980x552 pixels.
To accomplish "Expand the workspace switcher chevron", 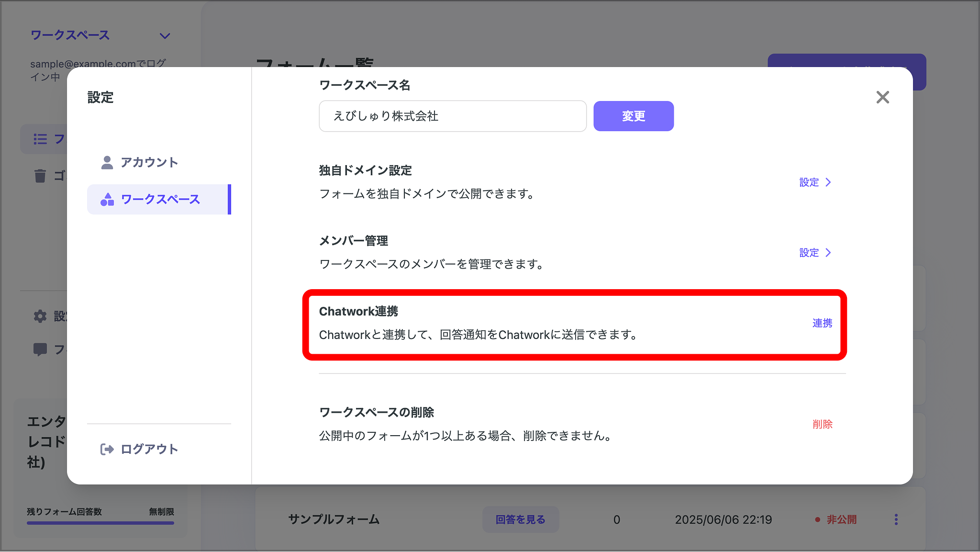I will (x=165, y=35).
